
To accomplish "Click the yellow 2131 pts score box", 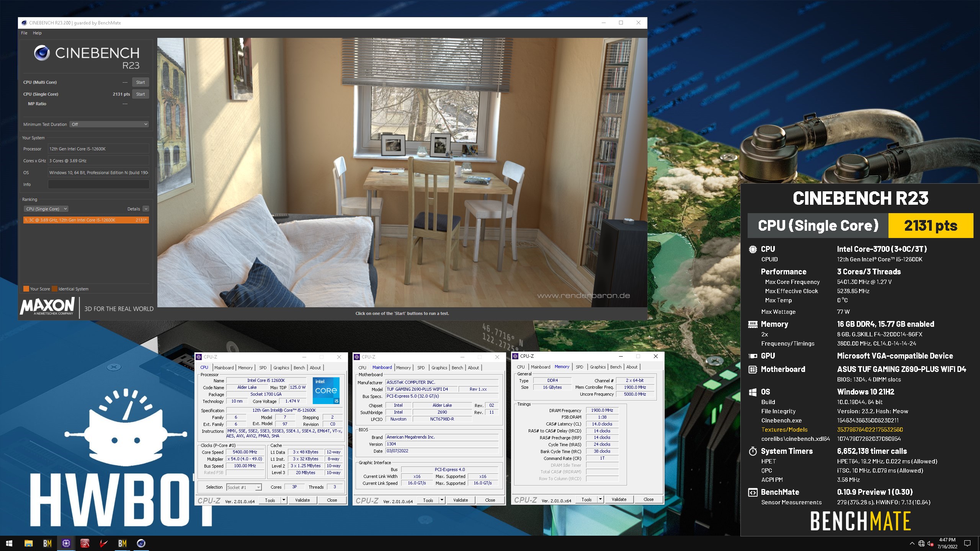I will (931, 226).
